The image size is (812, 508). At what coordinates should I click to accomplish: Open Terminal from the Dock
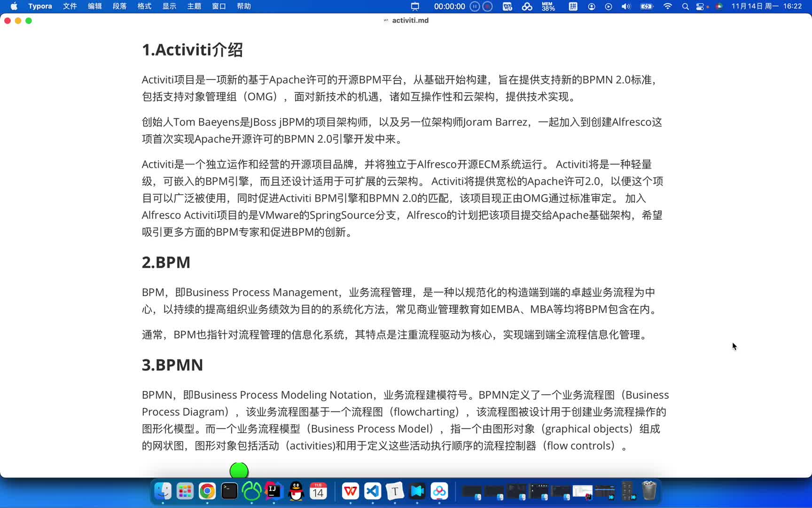tap(229, 491)
